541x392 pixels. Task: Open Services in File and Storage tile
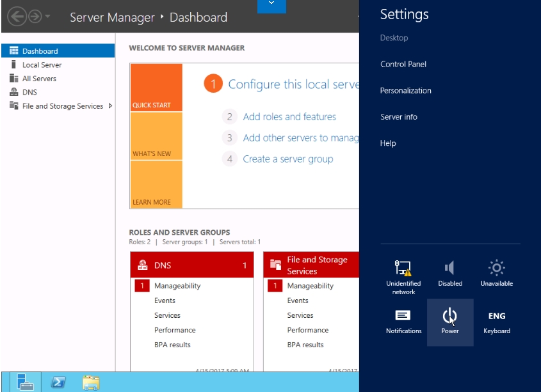[300, 315]
